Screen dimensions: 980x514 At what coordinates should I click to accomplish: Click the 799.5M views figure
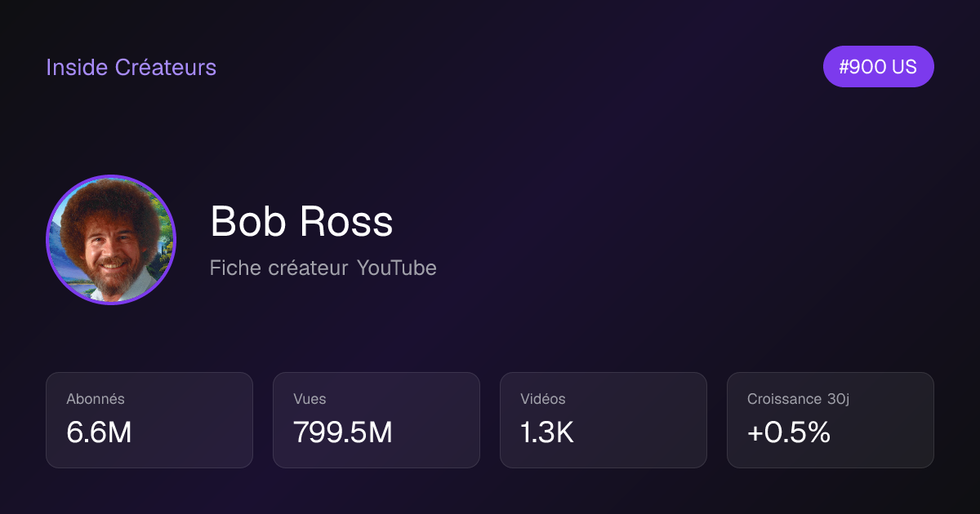pos(343,433)
